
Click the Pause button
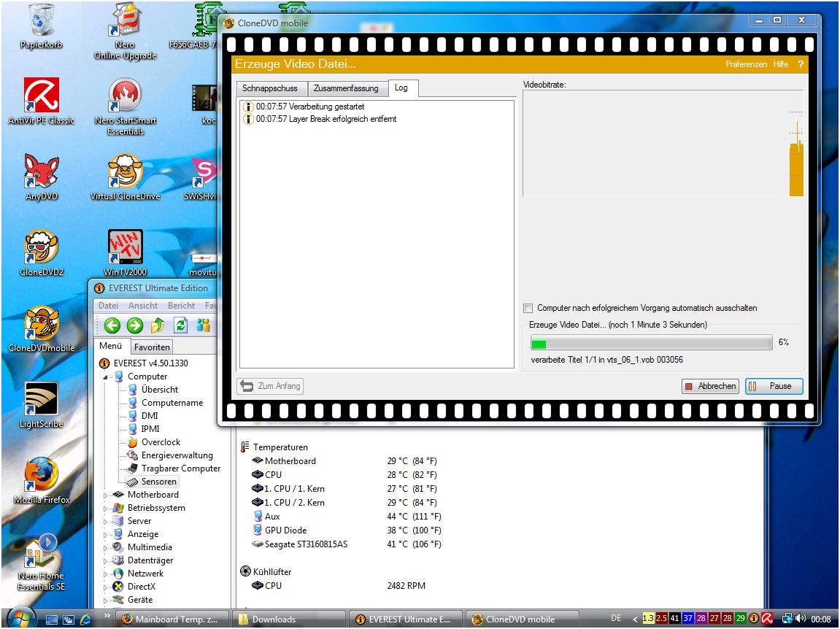774,386
